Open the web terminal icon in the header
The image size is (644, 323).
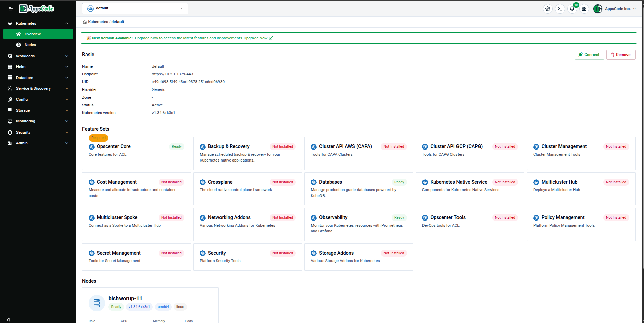click(x=560, y=9)
